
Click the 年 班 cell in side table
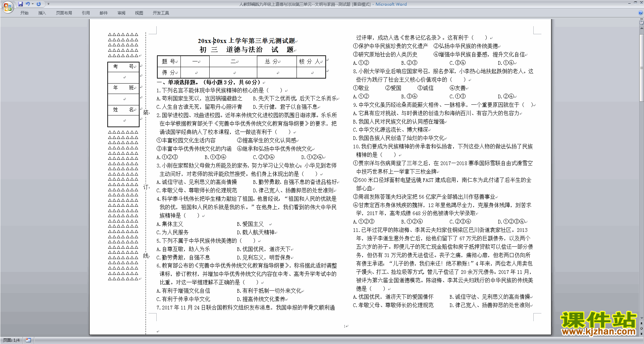[123, 88]
